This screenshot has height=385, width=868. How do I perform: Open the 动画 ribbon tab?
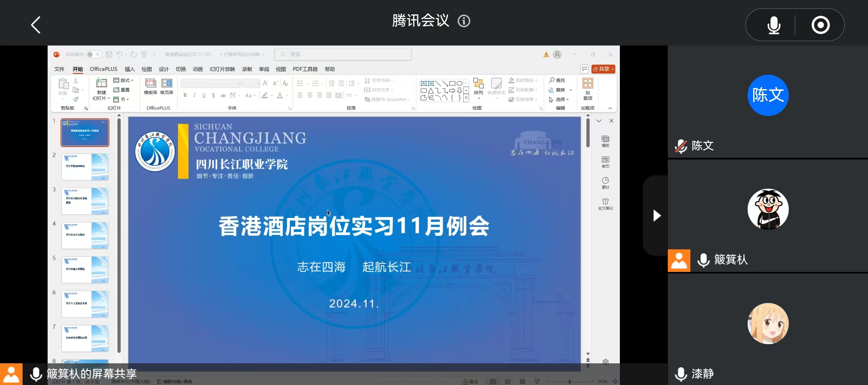coord(198,69)
